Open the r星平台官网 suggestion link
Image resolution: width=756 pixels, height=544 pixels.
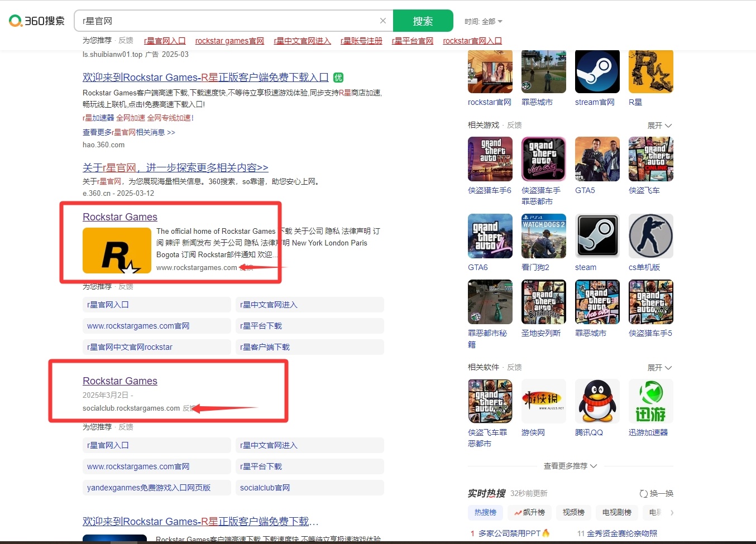coord(413,41)
